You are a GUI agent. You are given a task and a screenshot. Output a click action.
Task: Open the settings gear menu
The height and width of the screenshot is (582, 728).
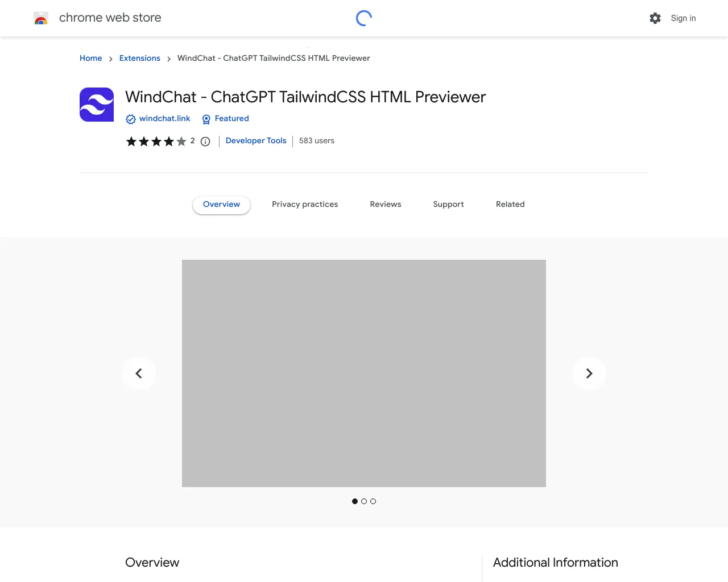pos(655,18)
